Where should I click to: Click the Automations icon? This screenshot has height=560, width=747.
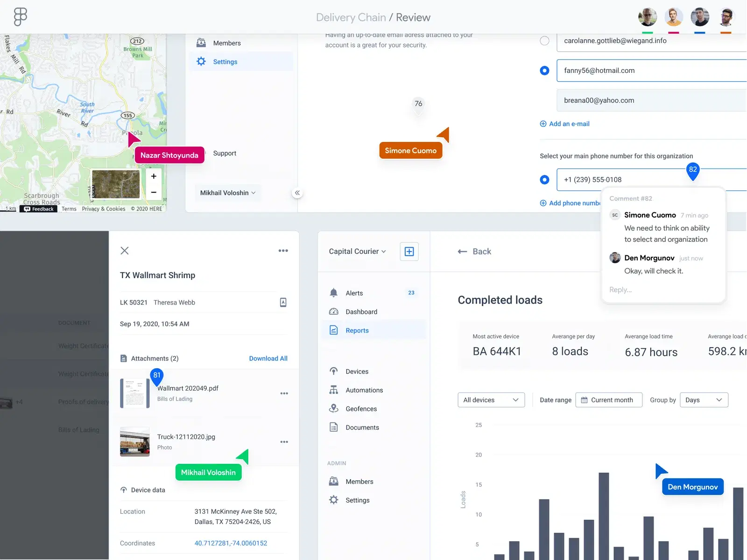point(334,390)
